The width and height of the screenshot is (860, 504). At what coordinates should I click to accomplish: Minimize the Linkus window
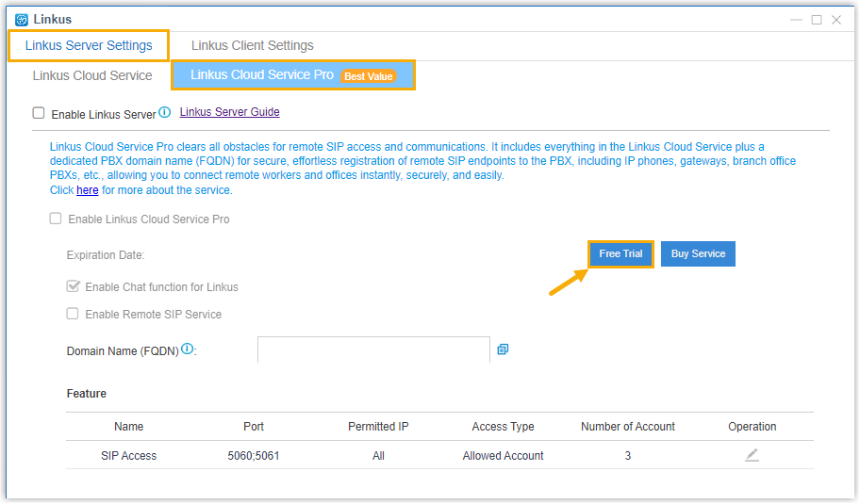click(797, 19)
